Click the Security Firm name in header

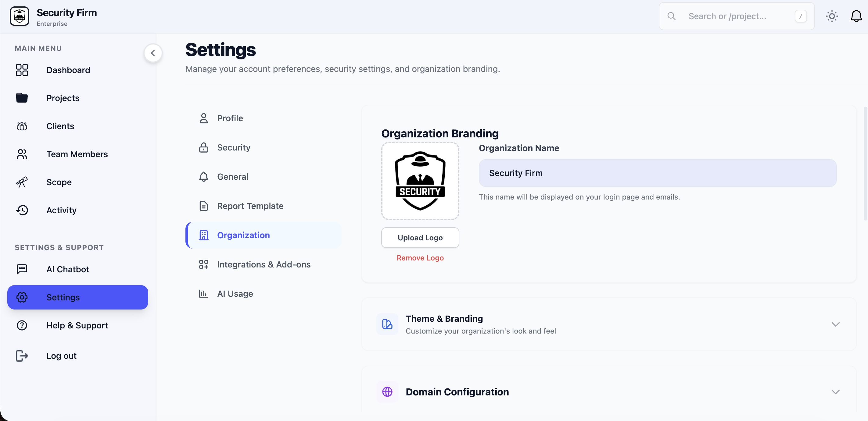pos(67,12)
